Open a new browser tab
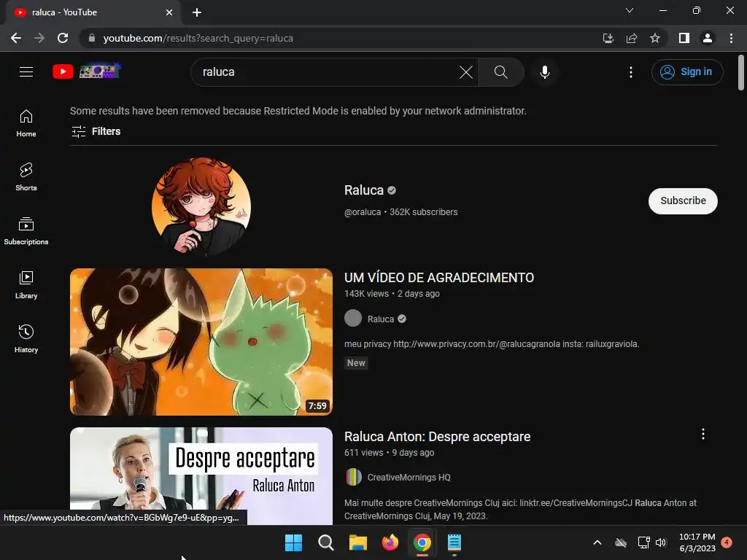The image size is (747, 560). [197, 12]
